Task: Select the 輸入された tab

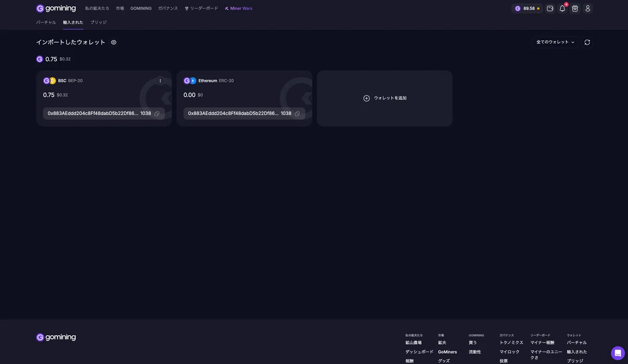Action: point(73,22)
